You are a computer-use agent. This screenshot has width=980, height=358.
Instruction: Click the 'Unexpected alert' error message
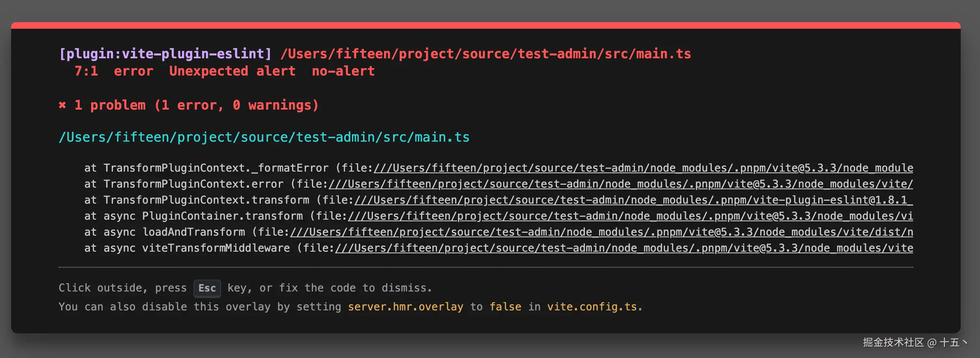click(x=232, y=71)
